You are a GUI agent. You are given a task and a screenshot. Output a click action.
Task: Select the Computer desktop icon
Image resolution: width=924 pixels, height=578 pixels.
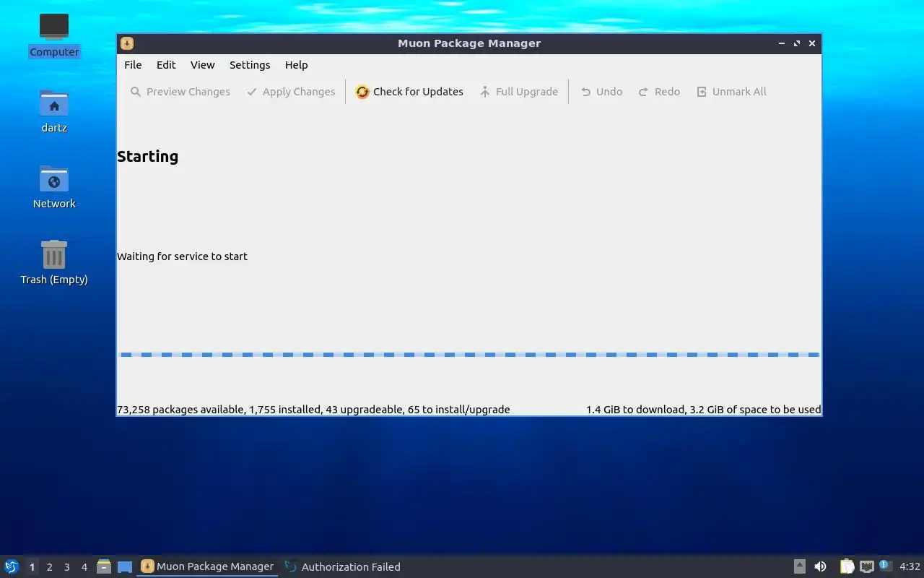54,35
